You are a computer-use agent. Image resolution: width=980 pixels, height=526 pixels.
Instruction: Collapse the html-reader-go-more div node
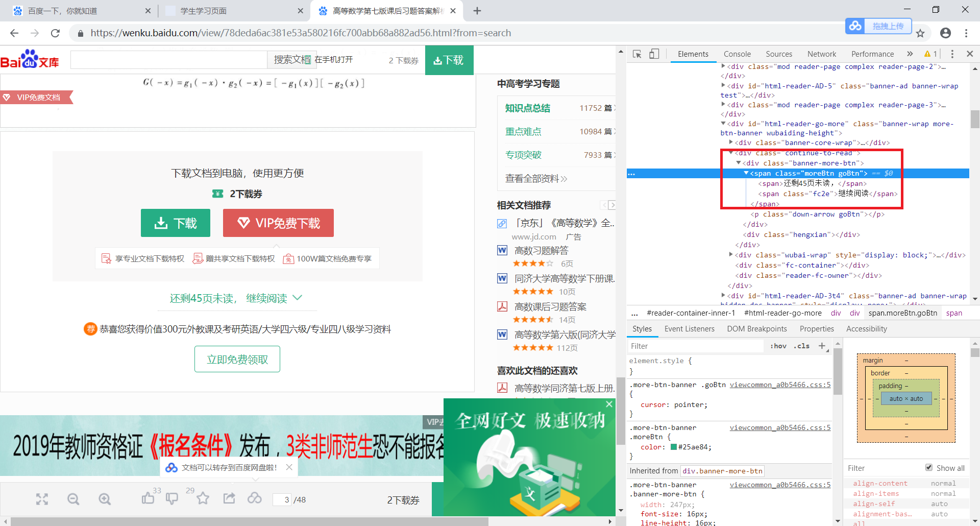click(723, 124)
